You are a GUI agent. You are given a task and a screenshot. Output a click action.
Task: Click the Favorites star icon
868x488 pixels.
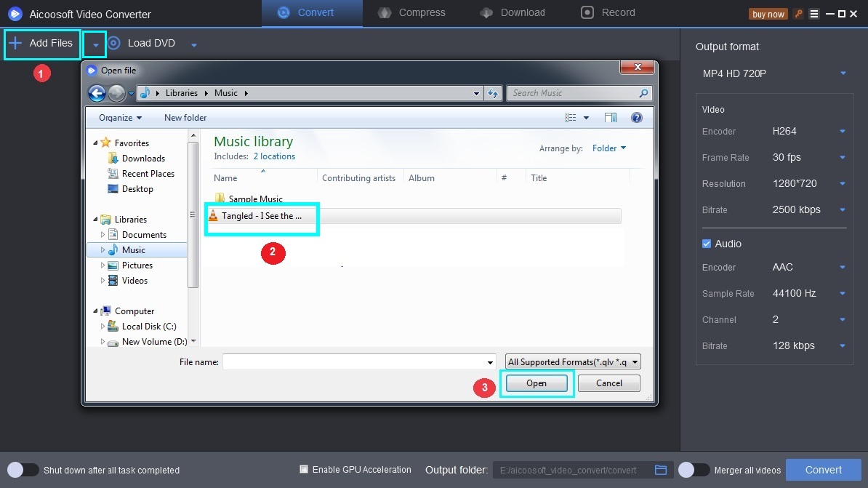[x=105, y=143]
